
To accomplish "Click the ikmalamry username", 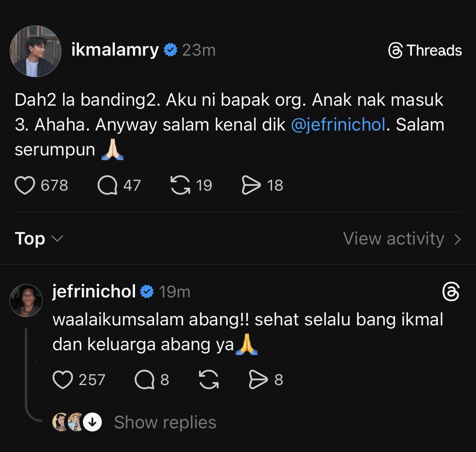I will pyautogui.click(x=115, y=50).
